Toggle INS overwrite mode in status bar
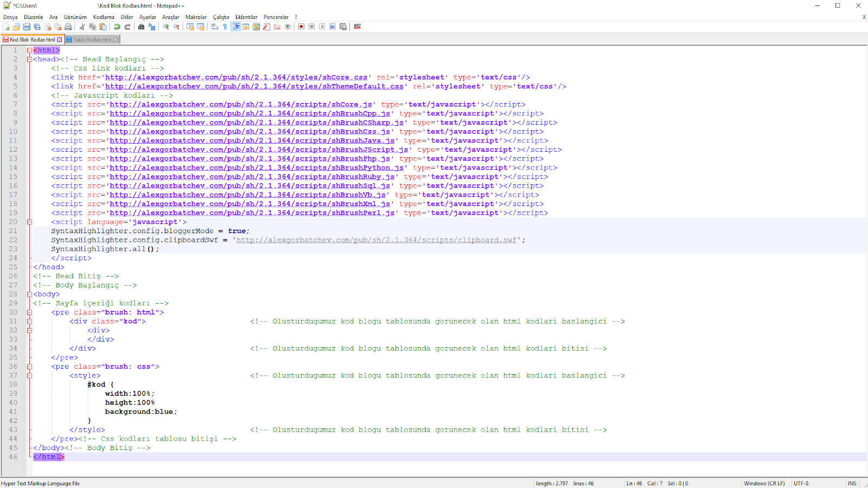The image size is (868, 488). [x=852, y=483]
